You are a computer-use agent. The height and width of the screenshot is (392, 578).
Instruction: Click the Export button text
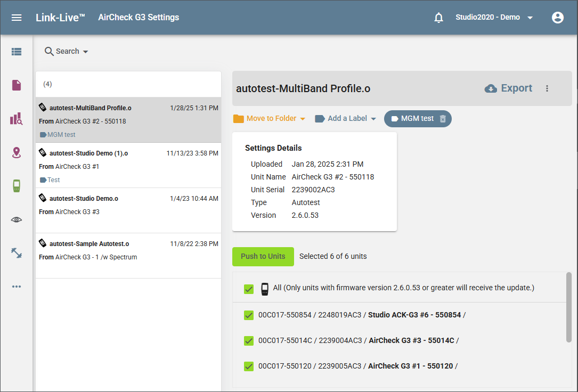pyautogui.click(x=516, y=88)
